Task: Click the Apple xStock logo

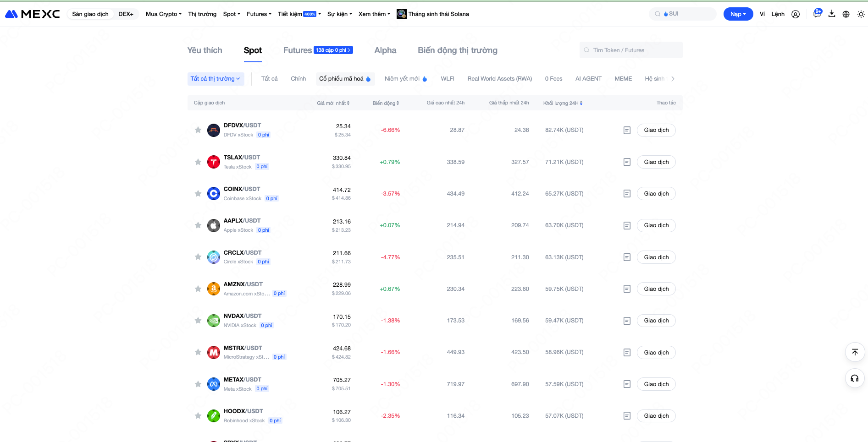Action: (214, 225)
